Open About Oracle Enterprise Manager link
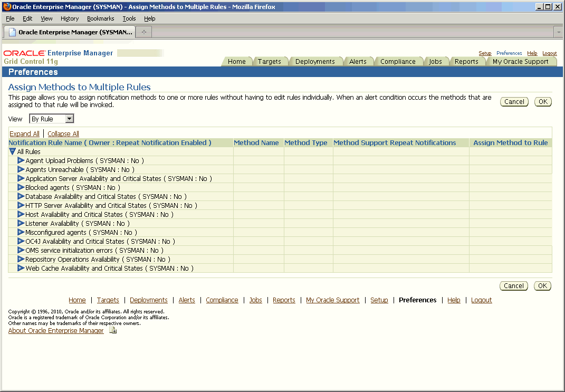 tap(56, 330)
